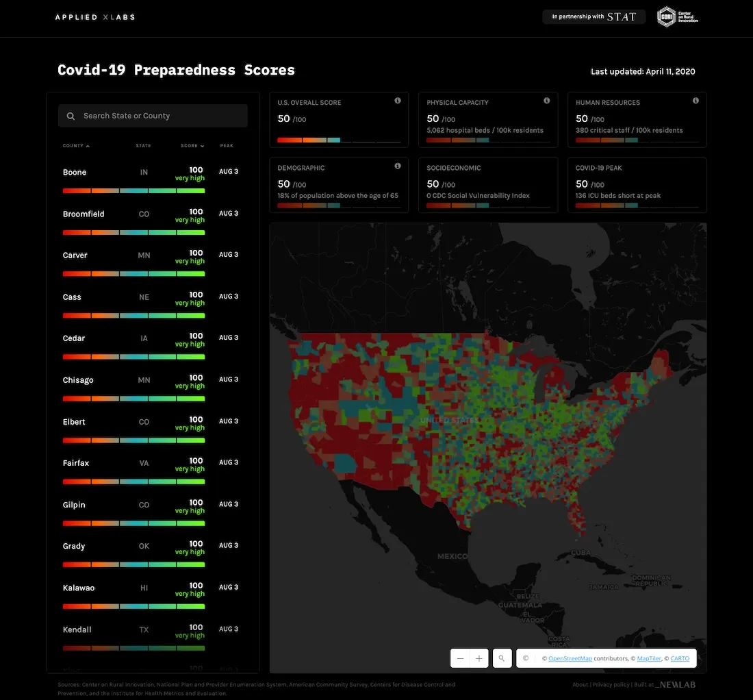Viewport: 753px width, 700px height.
Task: Open the OpenStreetMap contributors link
Action: click(x=570, y=658)
